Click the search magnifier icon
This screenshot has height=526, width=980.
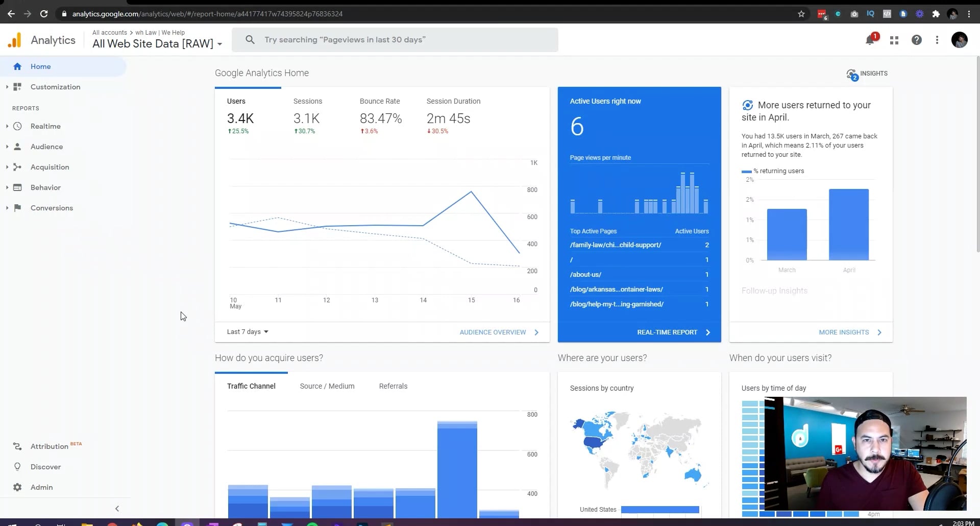(250, 40)
